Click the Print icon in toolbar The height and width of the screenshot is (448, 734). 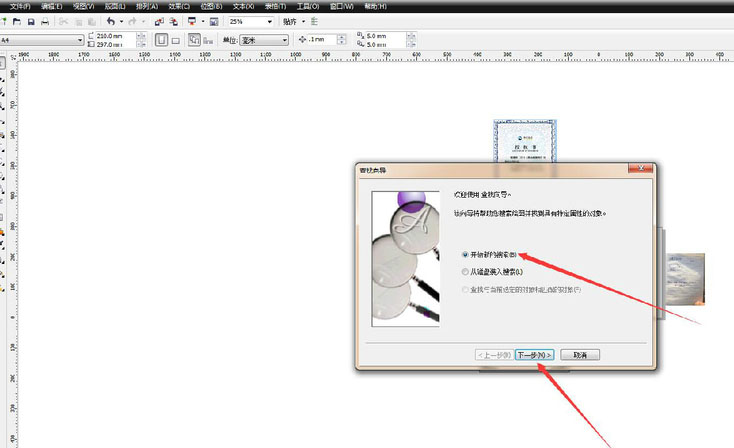(x=45, y=22)
